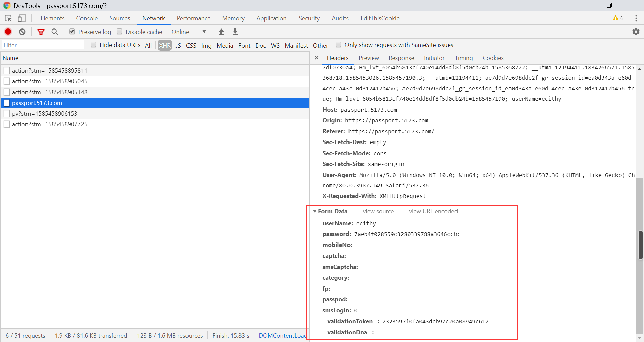Click view source for Form Data
This screenshot has height=342, width=644.
(x=378, y=211)
